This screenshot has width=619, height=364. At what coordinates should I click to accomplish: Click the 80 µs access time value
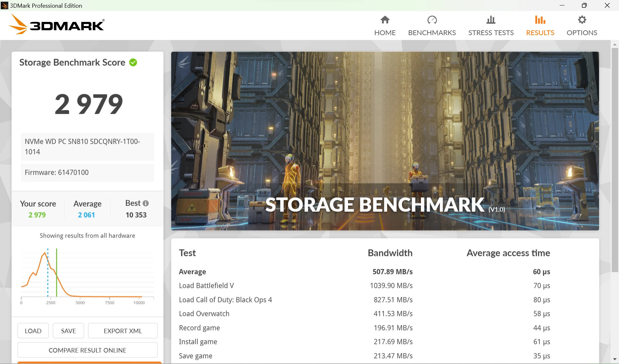tap(542, 300)
